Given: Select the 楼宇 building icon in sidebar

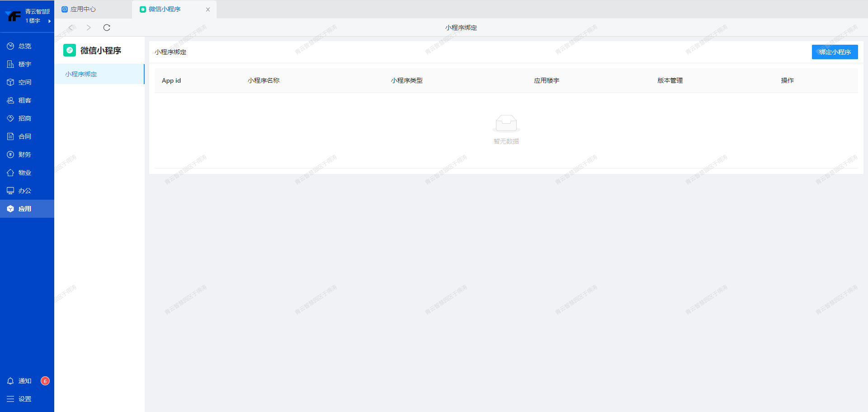Looking at the screenshot, I should point(10,64).
